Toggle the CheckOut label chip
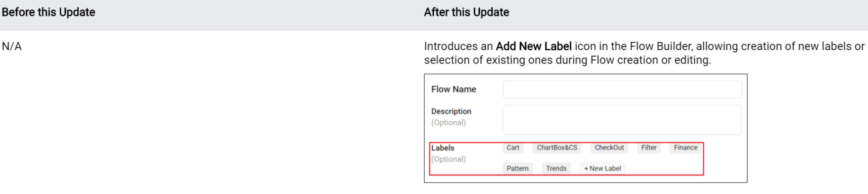The width and height of the screenshot is (868, 194). click(x=609, y=148)
